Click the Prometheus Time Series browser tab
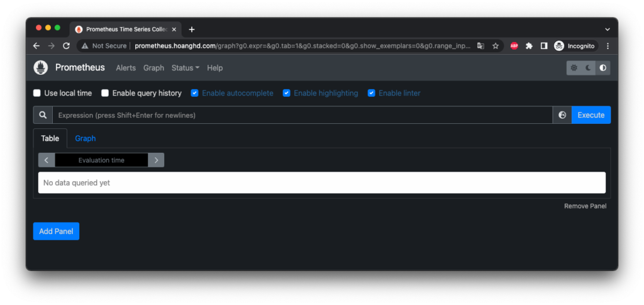This screenshot has width=644, height=305. pyautogui.click(x=126, y=30)
